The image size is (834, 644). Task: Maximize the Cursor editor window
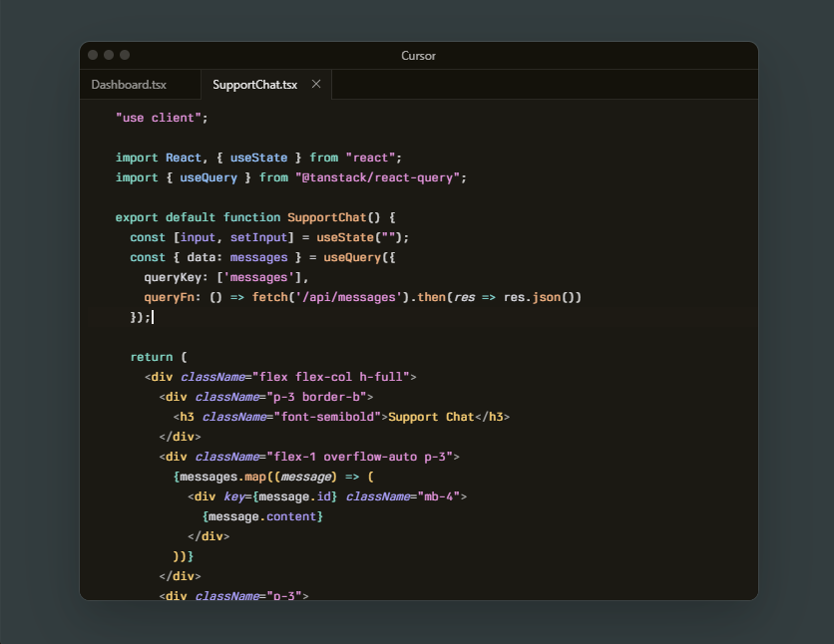(x=125, y=55)
